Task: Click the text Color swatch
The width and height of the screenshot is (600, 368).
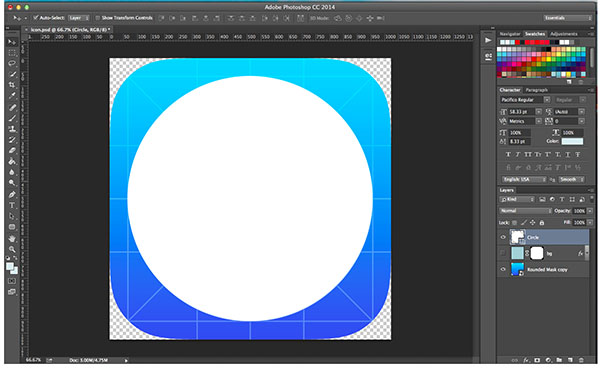Action: coord(572,142)
